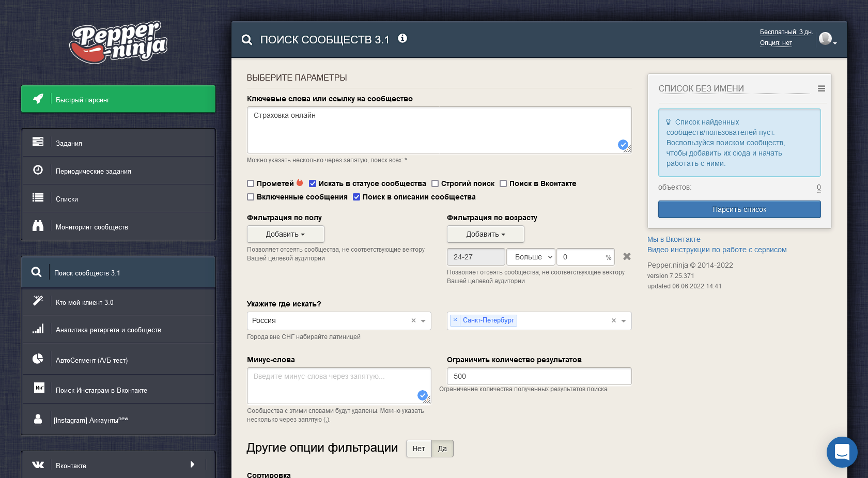Click the Instagram search icon in sidebar
The width and height of the screenshot is (868, 478).
[x=39, y=388]
